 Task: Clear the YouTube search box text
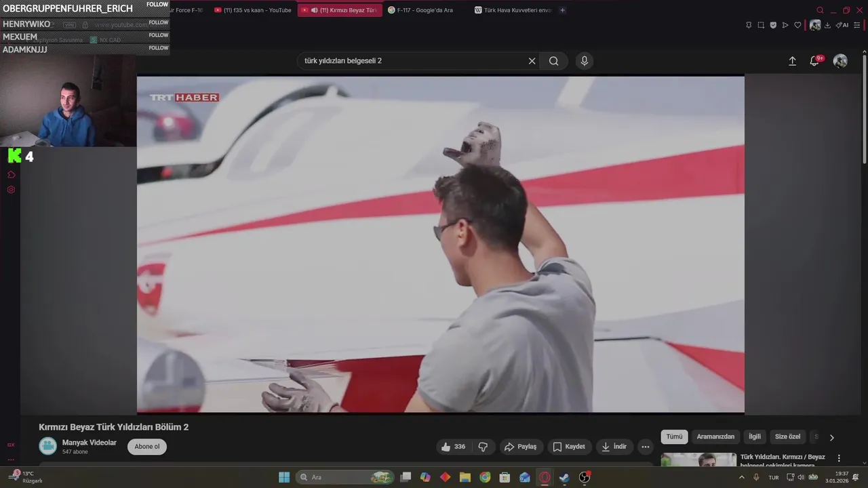click(x=532, y=61)
